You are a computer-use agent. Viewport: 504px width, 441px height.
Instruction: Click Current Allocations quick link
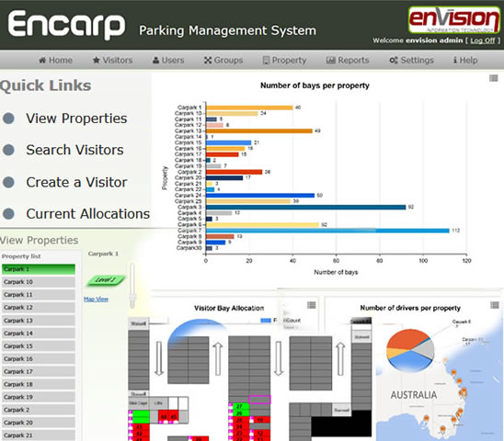click(x=88, y=213)
